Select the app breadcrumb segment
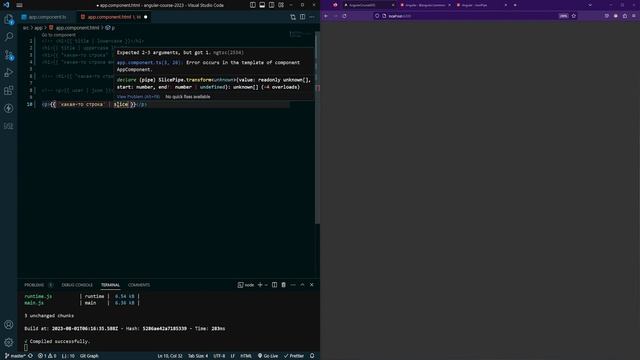The image size is (640, 360). coord(38,28)
